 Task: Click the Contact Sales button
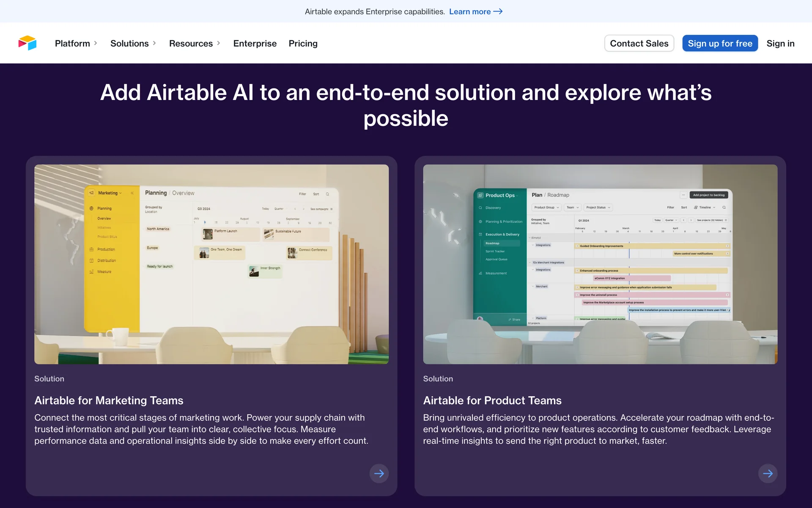pos(639,43)
